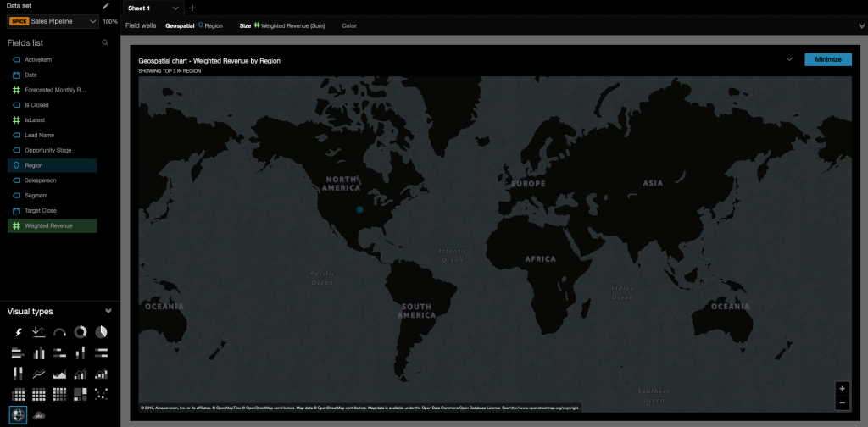Click the Minimize button

tap(827, 59)
